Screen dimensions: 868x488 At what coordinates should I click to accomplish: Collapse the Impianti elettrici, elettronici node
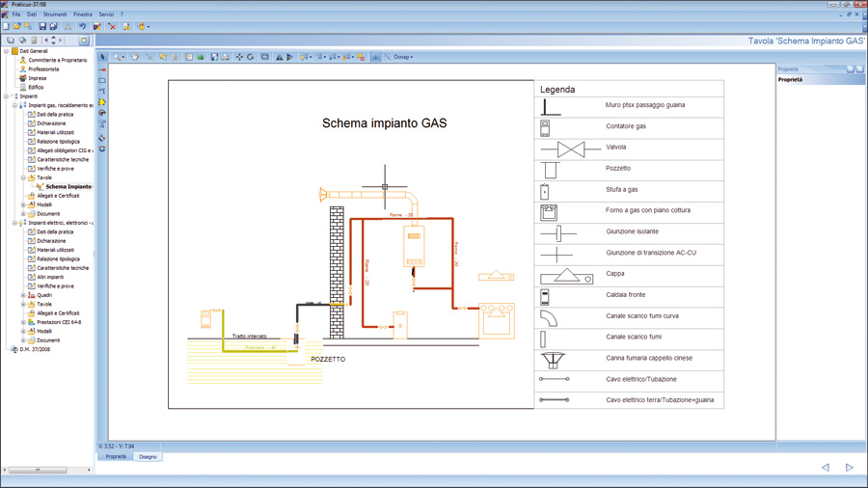tap(14, 223)
